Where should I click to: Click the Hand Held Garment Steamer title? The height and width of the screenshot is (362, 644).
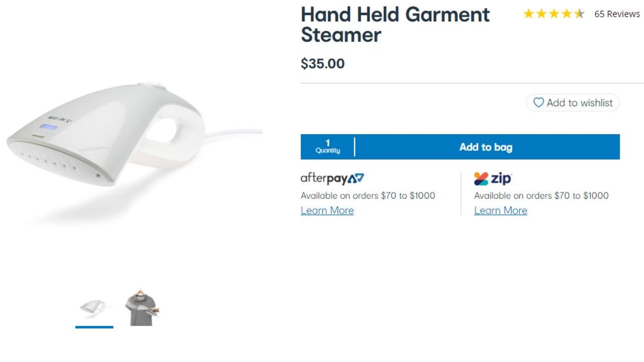(x=395, y=24)
